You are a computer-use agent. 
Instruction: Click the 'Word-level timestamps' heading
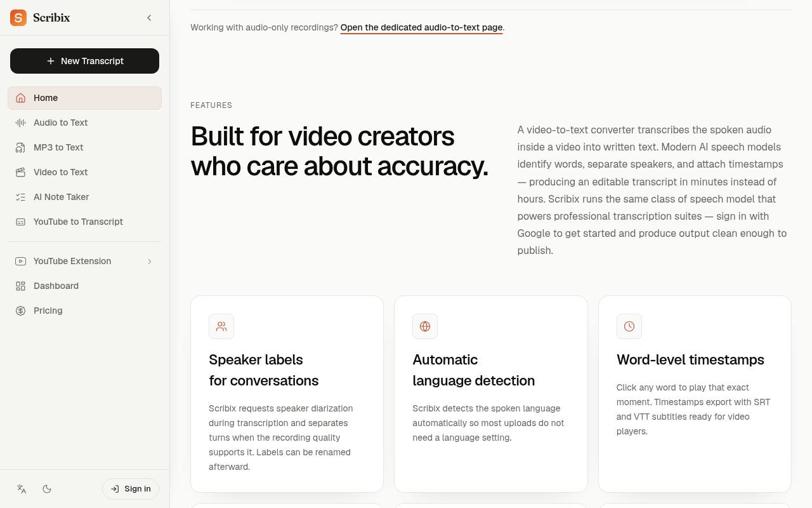[690, 359]
